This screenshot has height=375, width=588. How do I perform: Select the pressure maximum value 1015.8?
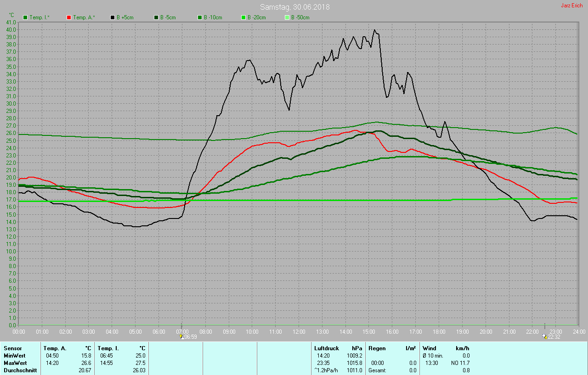click(355, 363)
